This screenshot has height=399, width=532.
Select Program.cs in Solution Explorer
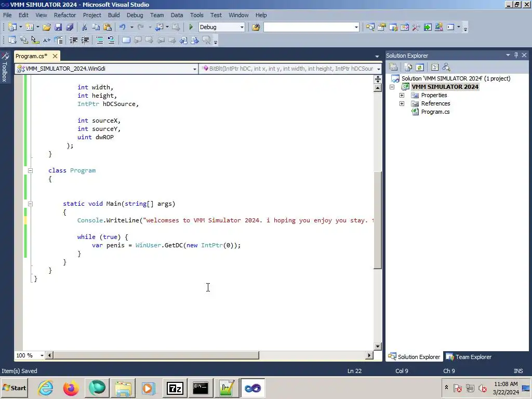[x=435, y=112]
